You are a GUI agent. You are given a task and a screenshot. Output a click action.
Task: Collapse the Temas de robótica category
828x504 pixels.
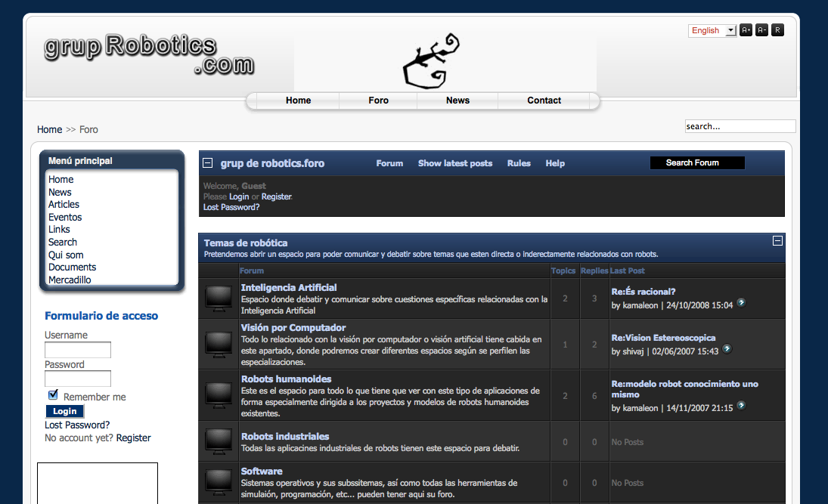coord(777,241)
